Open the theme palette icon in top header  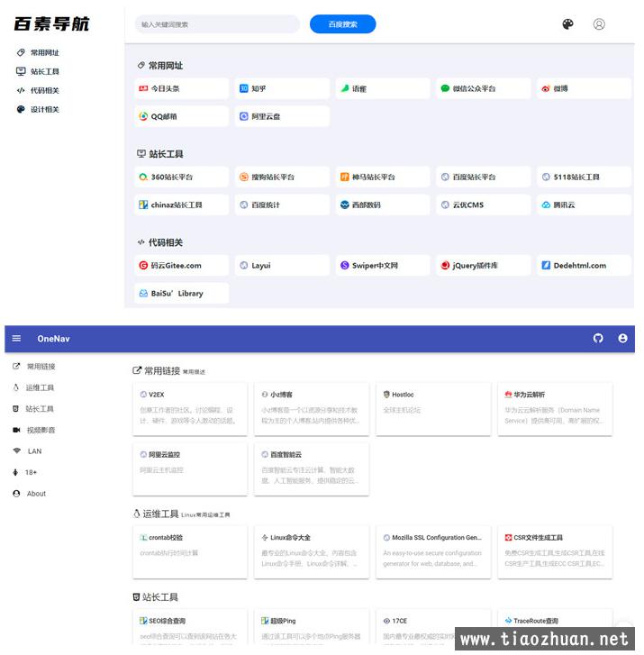[567, 24]
